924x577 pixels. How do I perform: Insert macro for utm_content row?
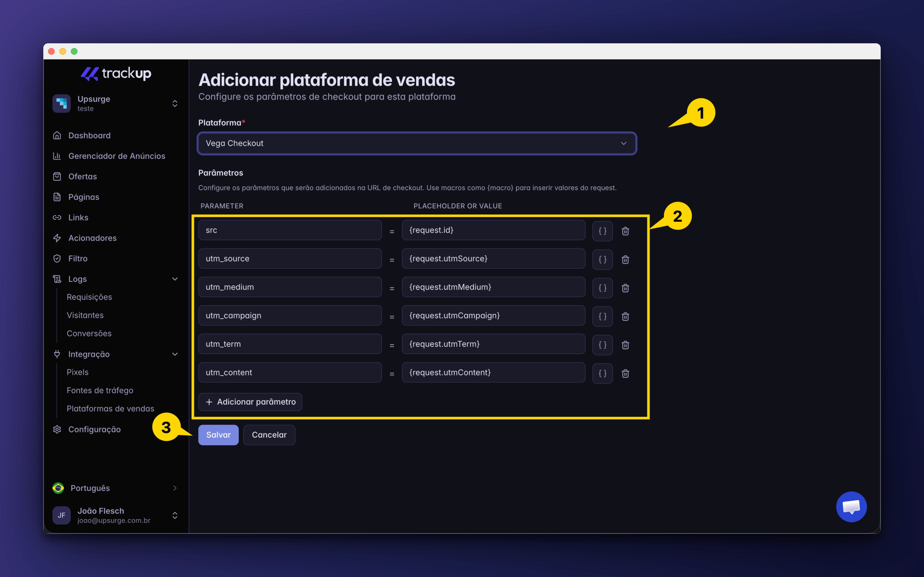tap(603, 373)
